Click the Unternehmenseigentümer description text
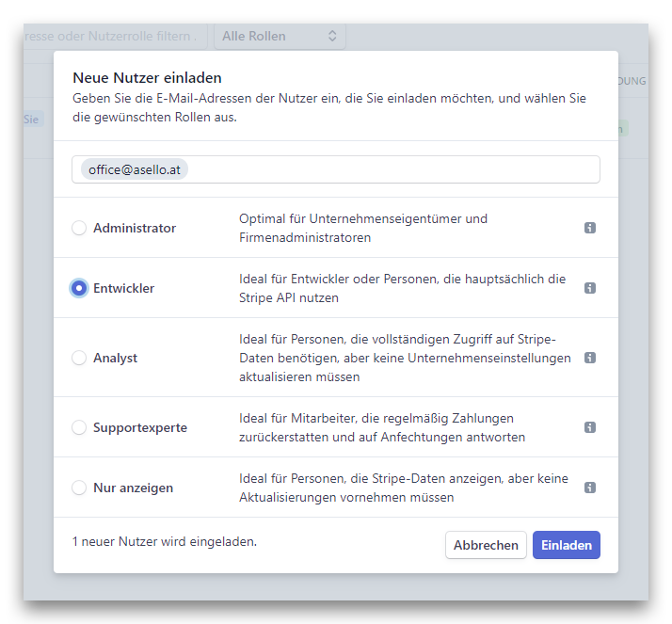672x624 pixels. click(x=363, y=228)
